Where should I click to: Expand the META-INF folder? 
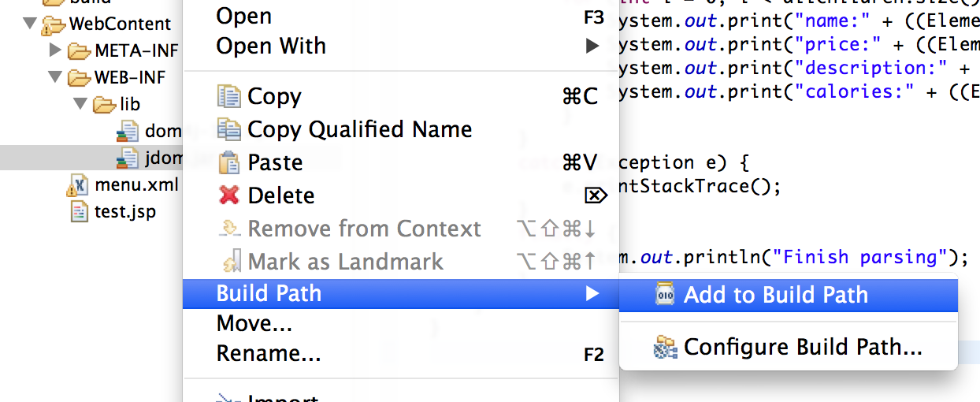click(54, 50)
